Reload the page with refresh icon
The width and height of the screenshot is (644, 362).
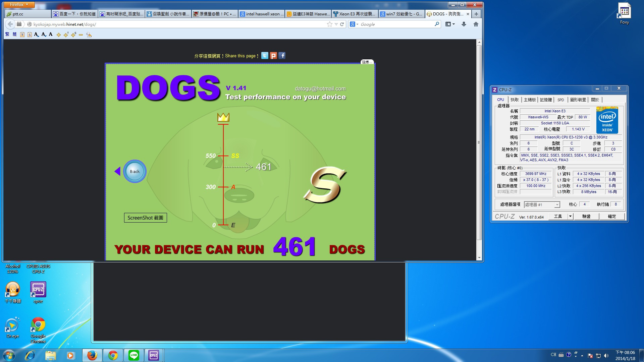(x=342, y=24)
